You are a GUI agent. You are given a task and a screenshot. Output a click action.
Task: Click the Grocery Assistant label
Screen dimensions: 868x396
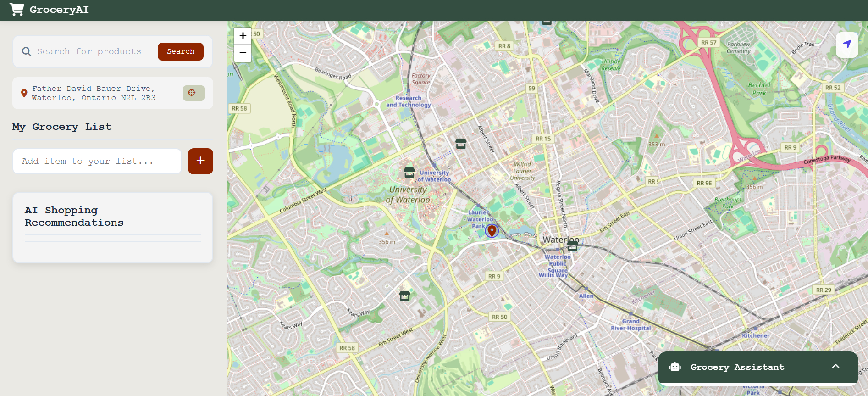tap(737, 367)
